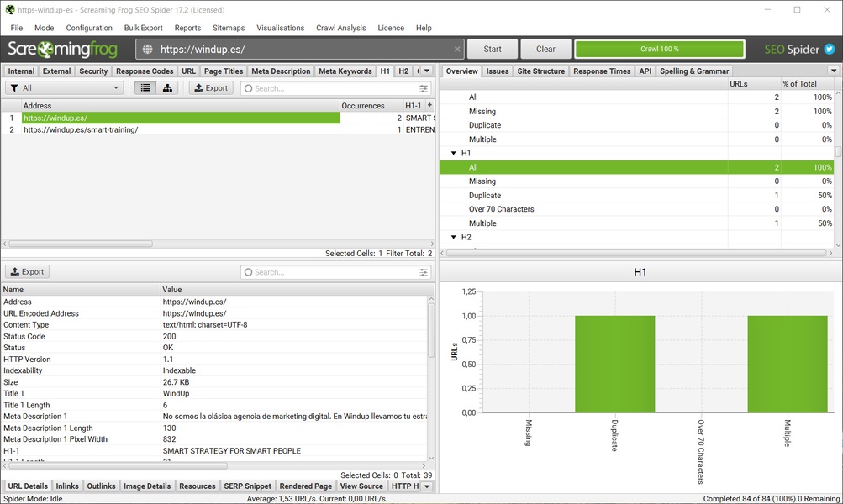This screenshot has width=843, height=504.
Task: Switch to tree view icon
Action: click(x=168, y=87)
